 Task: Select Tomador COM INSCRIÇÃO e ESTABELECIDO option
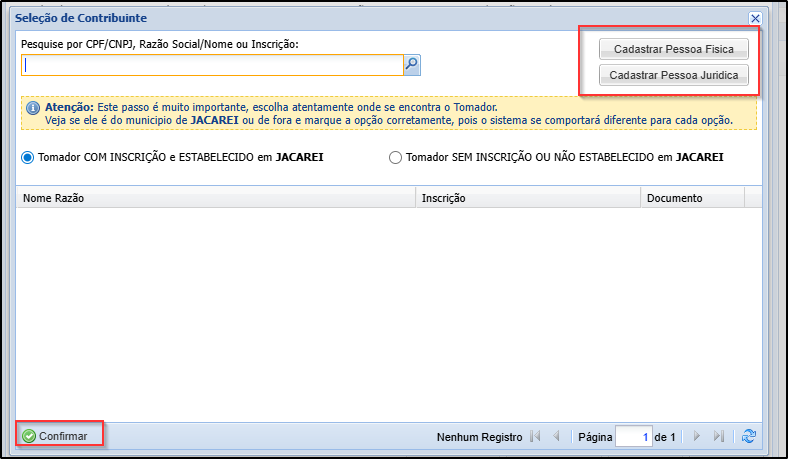click(x=28, y=157)
